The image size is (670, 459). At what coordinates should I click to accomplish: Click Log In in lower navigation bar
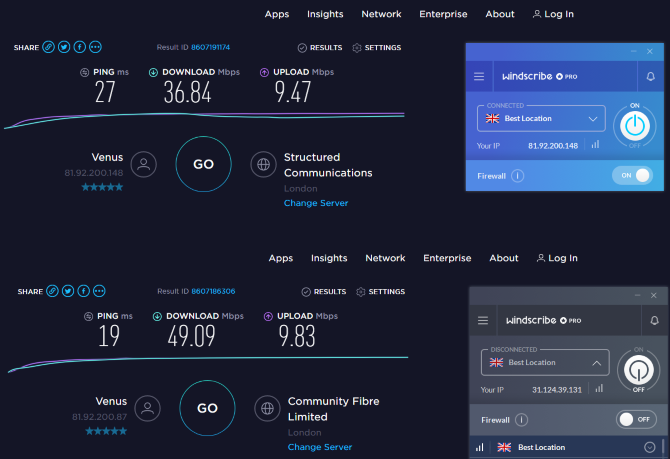click(x=557, y=258)
